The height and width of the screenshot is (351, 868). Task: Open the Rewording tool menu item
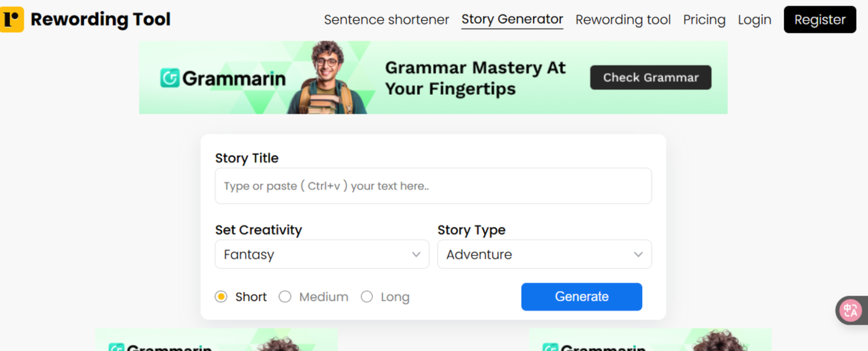pos(623,19)
